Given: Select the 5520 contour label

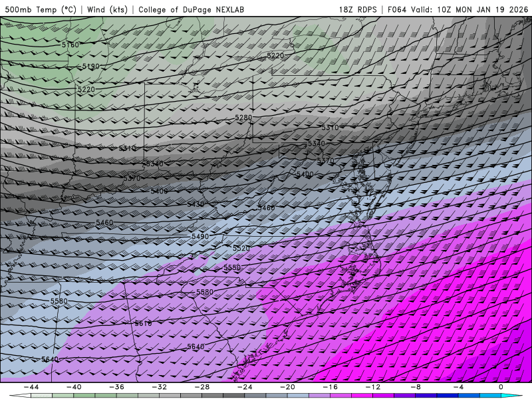Looking at the screenshot, I should coord(241,248).
